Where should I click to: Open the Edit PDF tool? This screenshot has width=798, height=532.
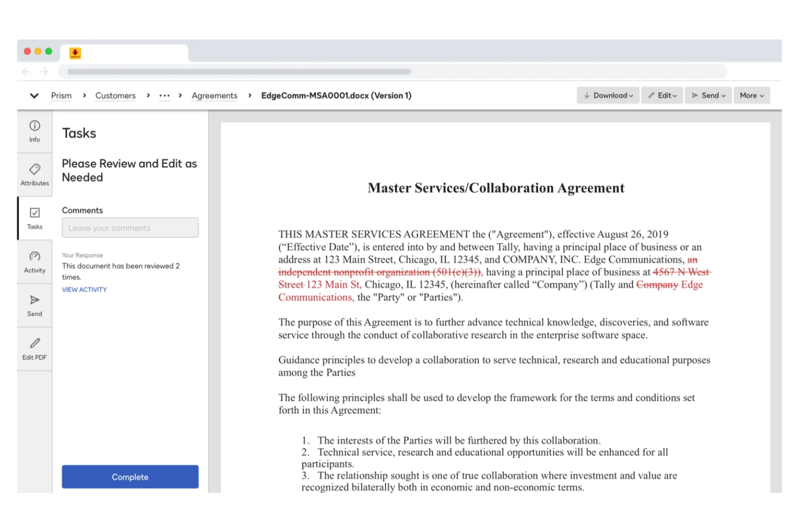(34, 348)
